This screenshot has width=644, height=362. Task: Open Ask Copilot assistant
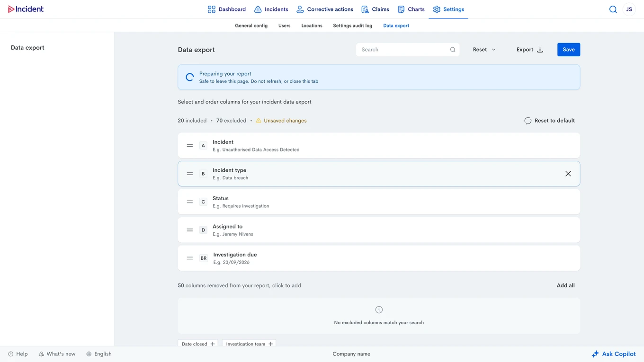tap(614, 354)
